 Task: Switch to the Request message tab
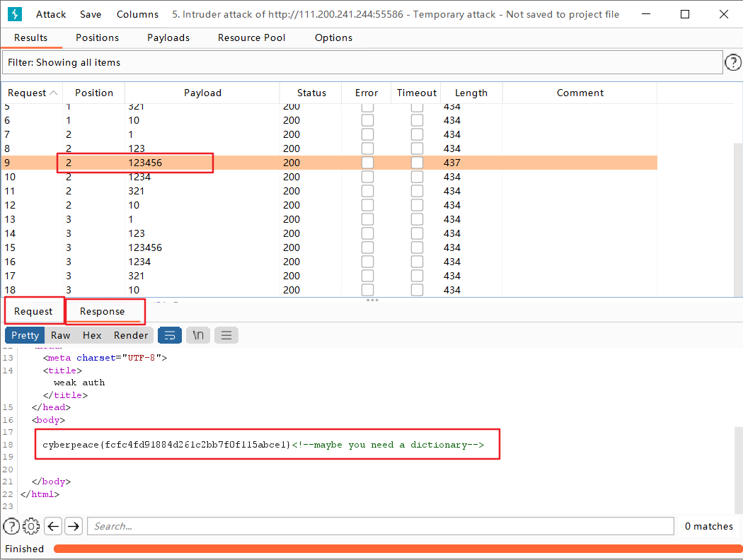33,311
